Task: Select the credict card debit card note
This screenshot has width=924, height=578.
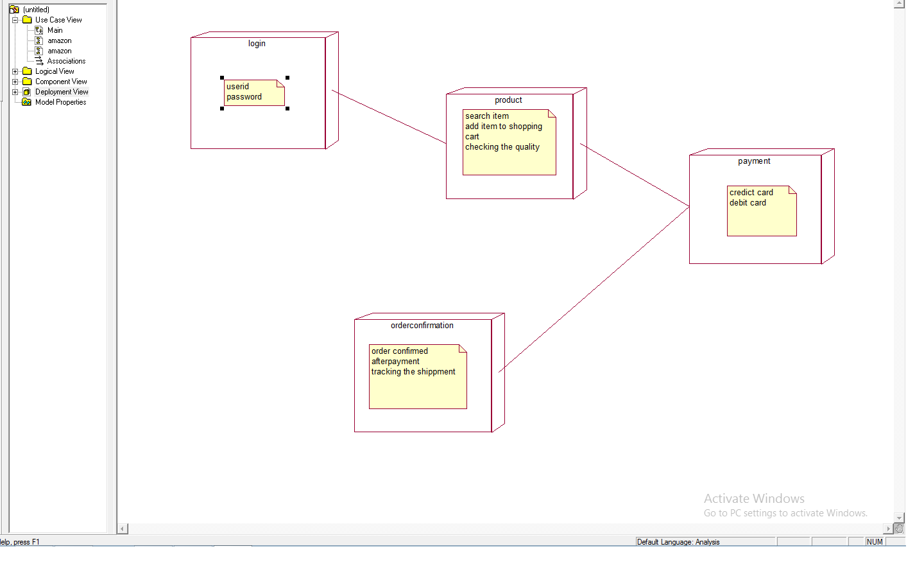Action: (762, 211)
